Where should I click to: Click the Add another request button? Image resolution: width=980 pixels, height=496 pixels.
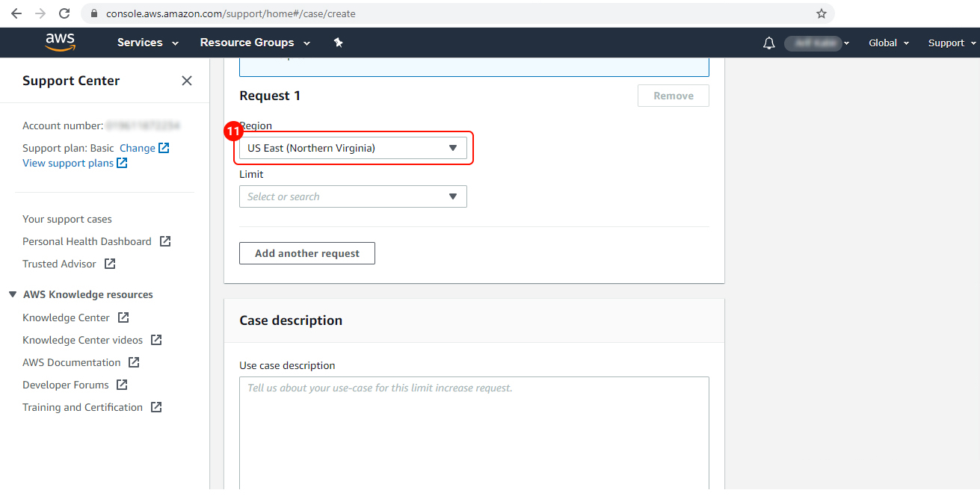306,253
